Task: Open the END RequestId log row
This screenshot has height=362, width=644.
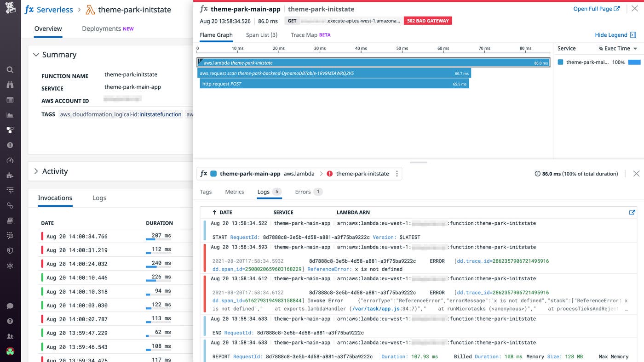Action: click(x=419, y=326)
